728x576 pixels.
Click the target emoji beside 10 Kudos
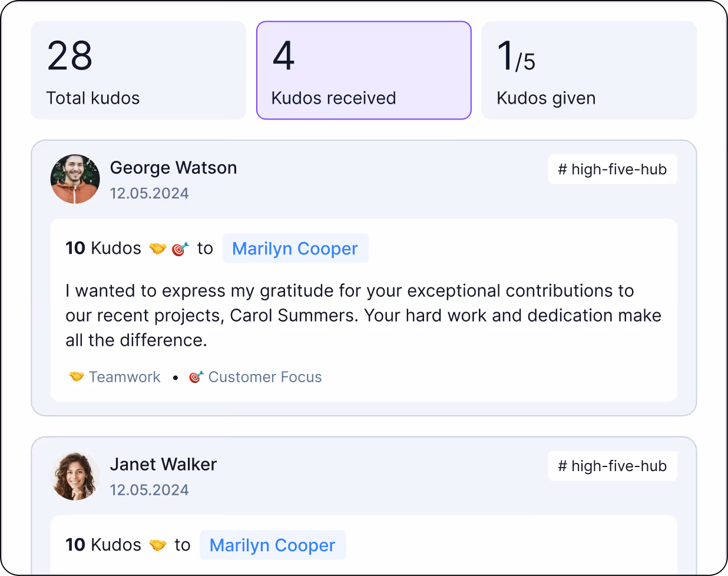180,249
